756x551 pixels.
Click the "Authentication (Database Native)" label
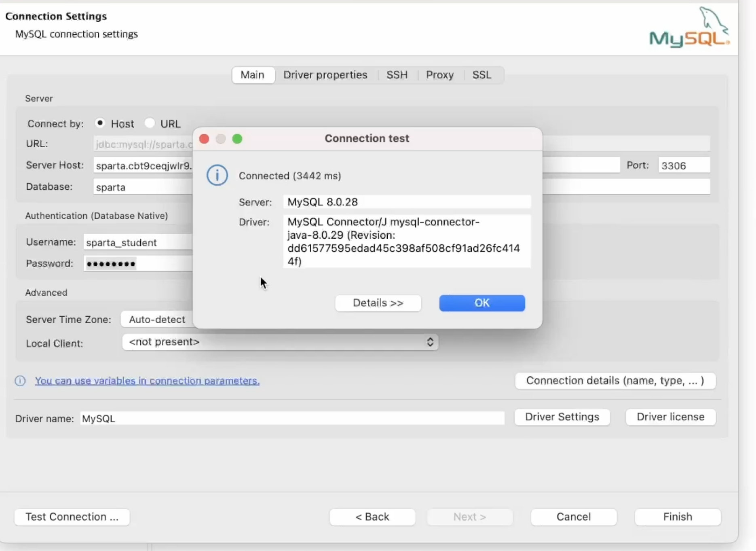coord(97,216)
